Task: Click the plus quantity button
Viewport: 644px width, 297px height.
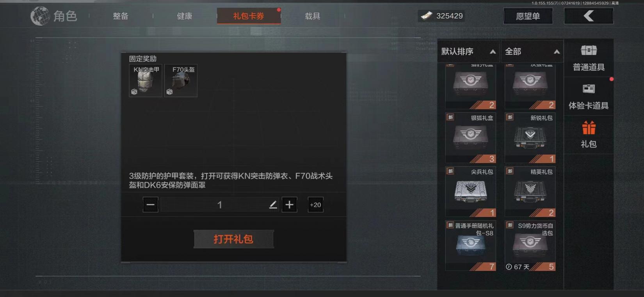Action: (x=289, y=205)
